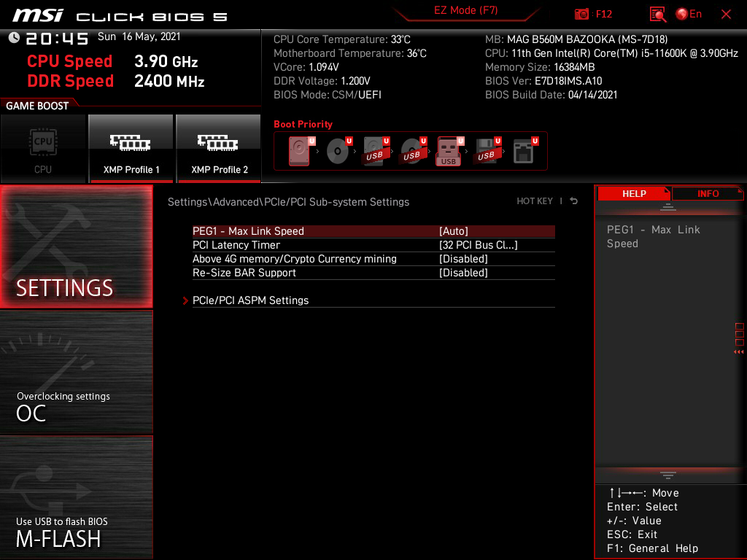Image resolution: width=747 pixels, height=560 pixels.
Task: Select PEG1 - Max Link Speed row
Action: point(373,231)
